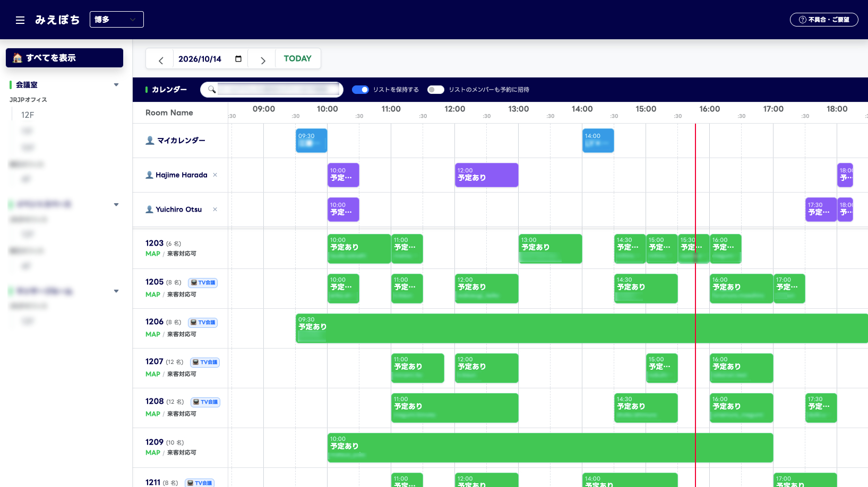The height and width of the screenshot is (487, 868).
Task: Open the date picker calendar icon
Action: point(238,59)
